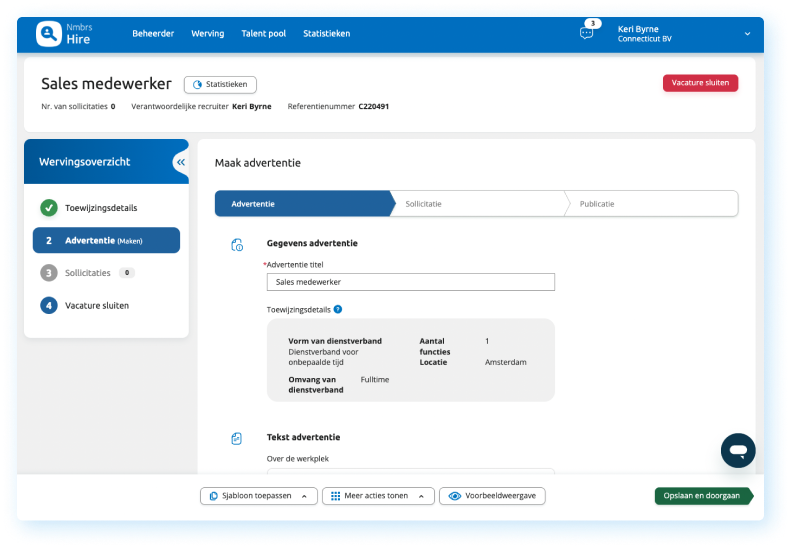Click the Fulltime value
792x548 pixels.
[375, 379]
